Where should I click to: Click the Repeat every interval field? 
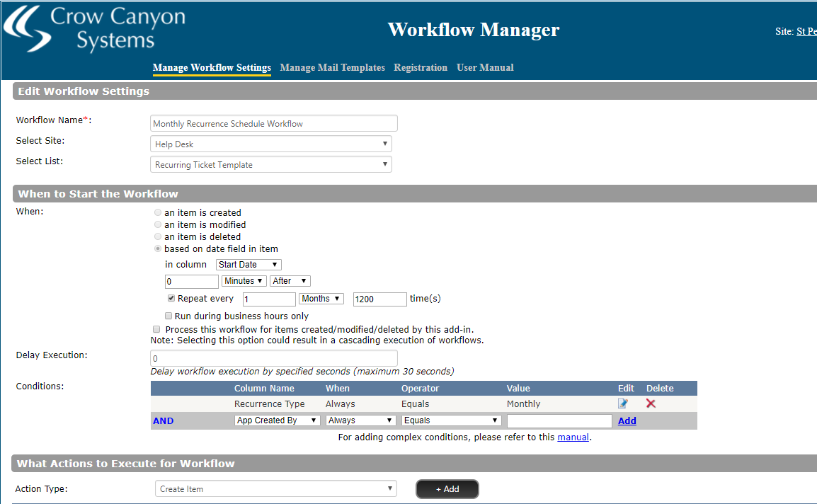[269, 299]
